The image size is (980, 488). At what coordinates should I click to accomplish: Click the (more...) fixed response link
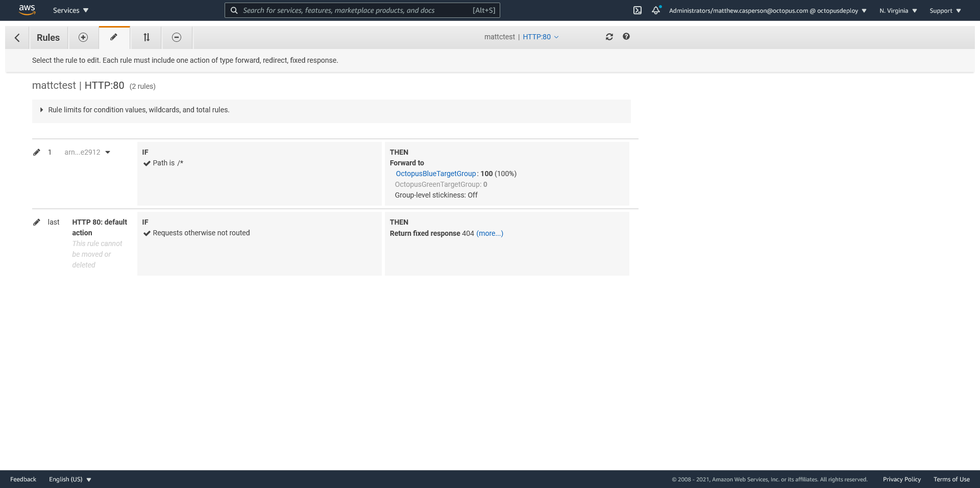coord(489,233)
